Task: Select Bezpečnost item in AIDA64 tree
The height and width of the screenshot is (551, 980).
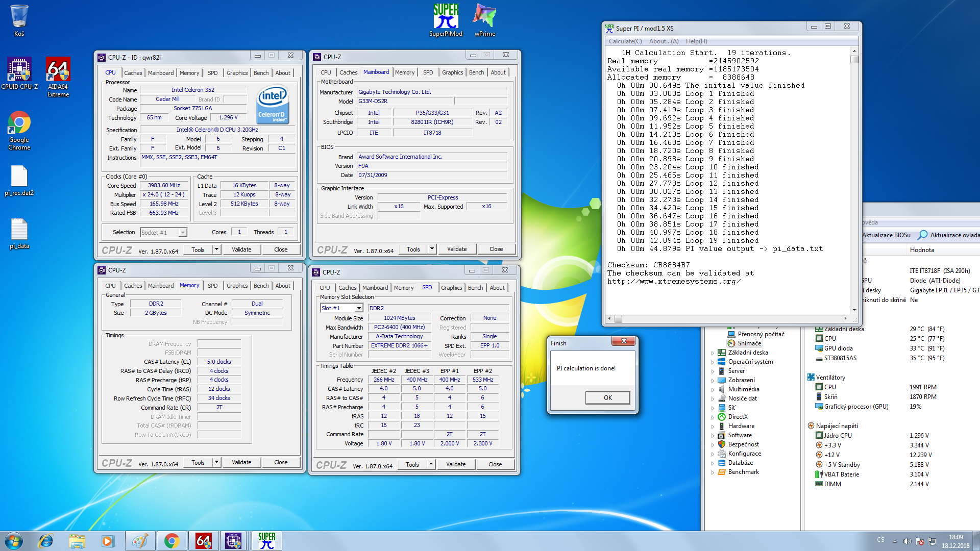Action: coord(743,444)
